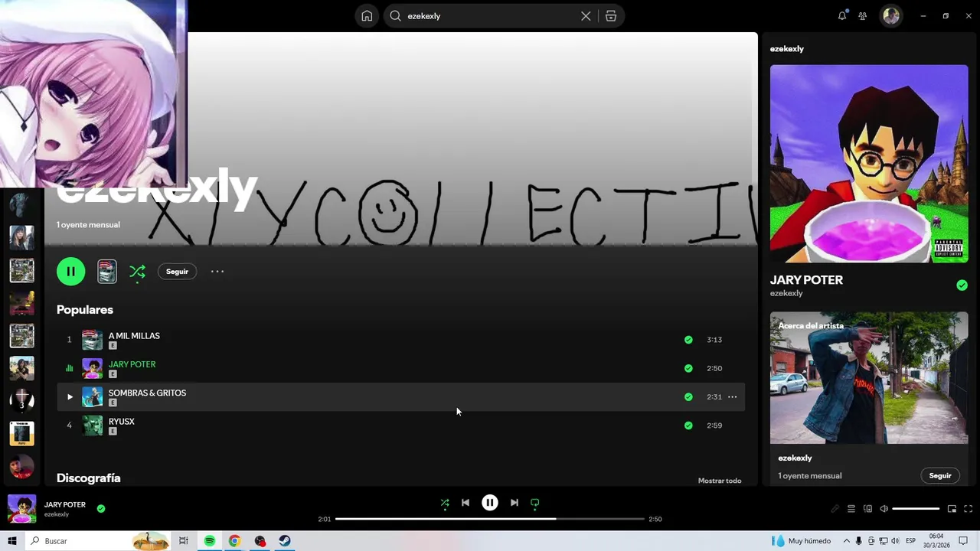The width and height of the screenshot is (980, 551).
Task: Open the Browse icon in the search bar
Action: tap(611, 16)
